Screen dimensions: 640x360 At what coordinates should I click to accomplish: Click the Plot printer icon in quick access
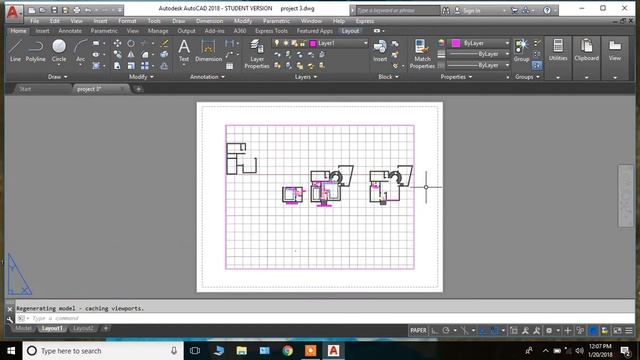pyautogui.click(x=76, y=10)
